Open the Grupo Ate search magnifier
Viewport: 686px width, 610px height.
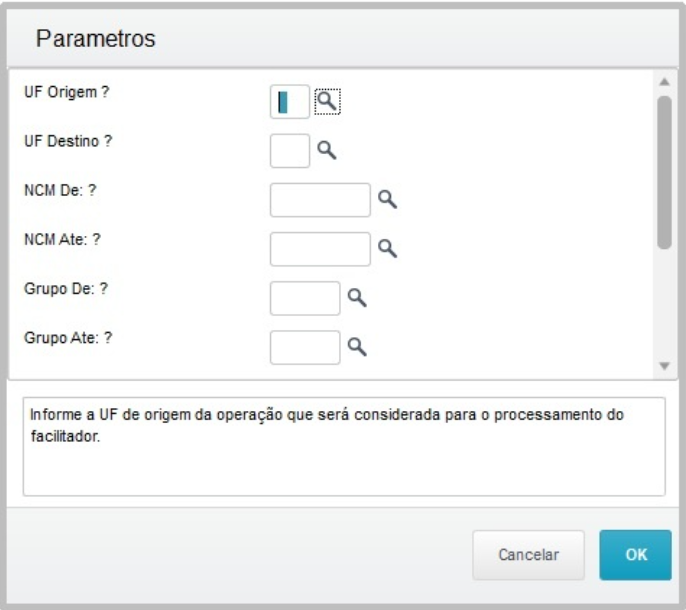pos(357,346)
